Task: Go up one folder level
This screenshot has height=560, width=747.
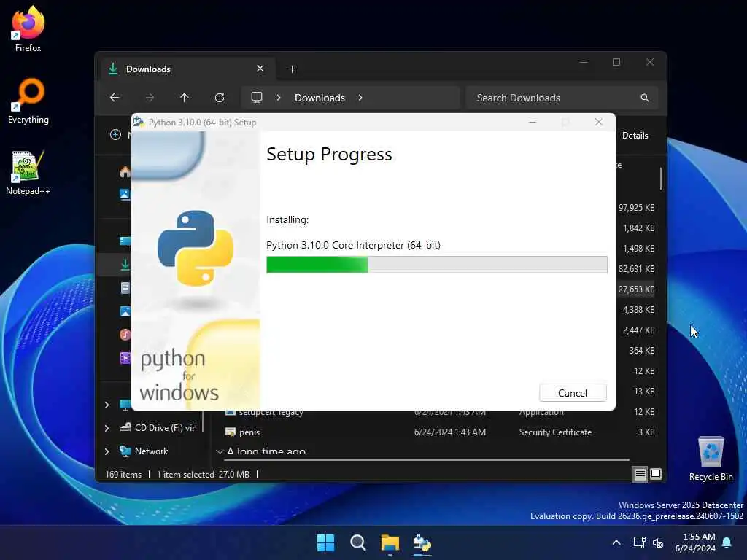Action: tap(185, 98)
